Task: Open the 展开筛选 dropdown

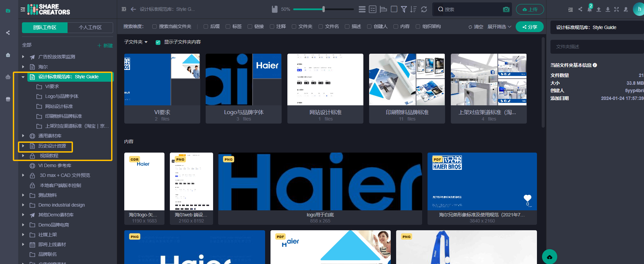Action: 499,27
